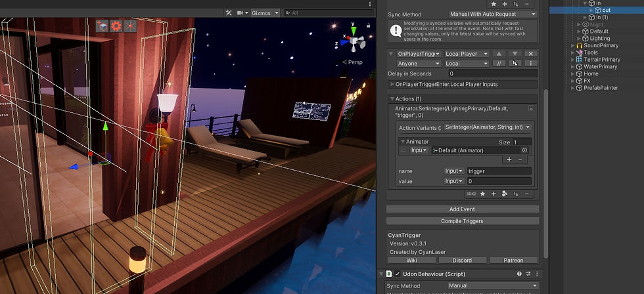Screen dimensions: 644x294
Task: Click the red gear overlay icon in scene
Action: click(116, 26)
